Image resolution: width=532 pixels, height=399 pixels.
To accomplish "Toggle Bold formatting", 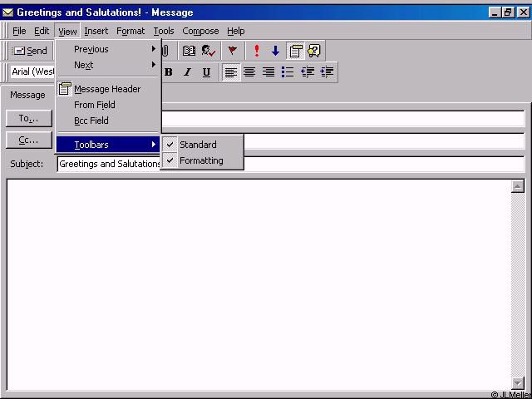I will pos(168,72).
